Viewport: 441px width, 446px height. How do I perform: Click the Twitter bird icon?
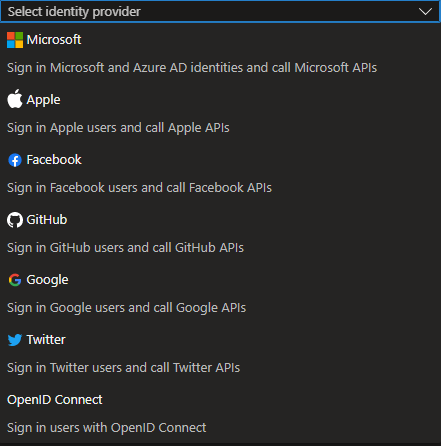click(x=15, y=340)
